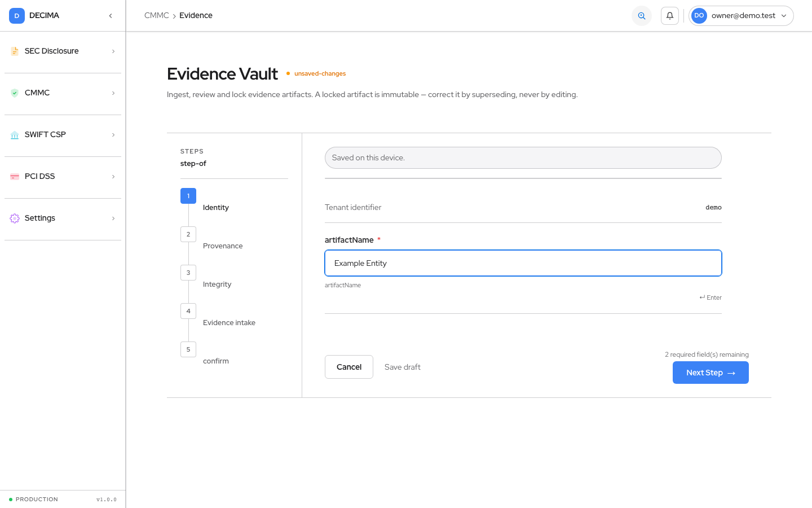Expand the CMMC menu chevron
812x508 pixels.
[113, 93]
